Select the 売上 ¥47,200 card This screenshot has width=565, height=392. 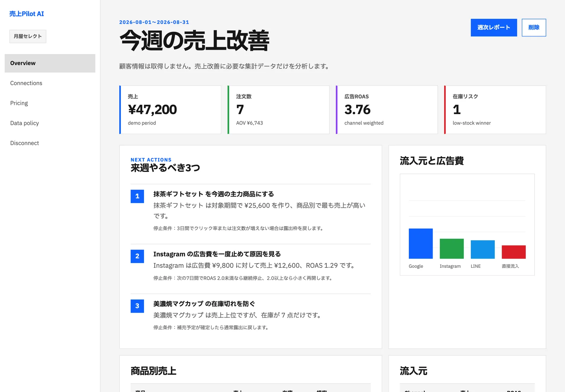[170, 110]
